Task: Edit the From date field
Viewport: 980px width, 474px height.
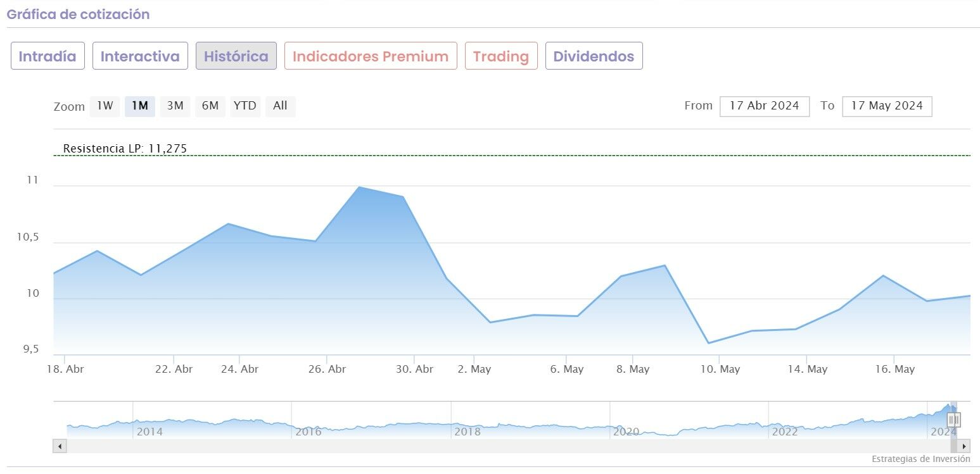Action: pyautogui.click(x=764, y=106)
